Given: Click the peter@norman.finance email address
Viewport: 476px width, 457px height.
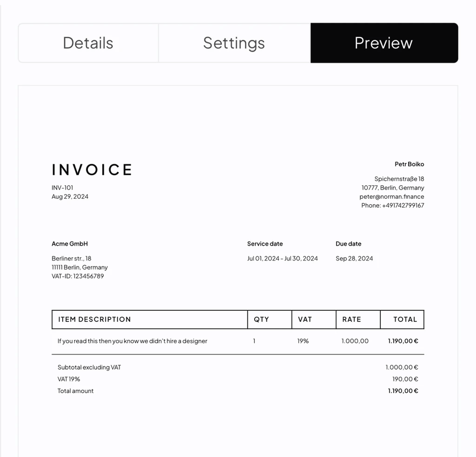Looking at the screenshot, I should click(x=391, y=196).
